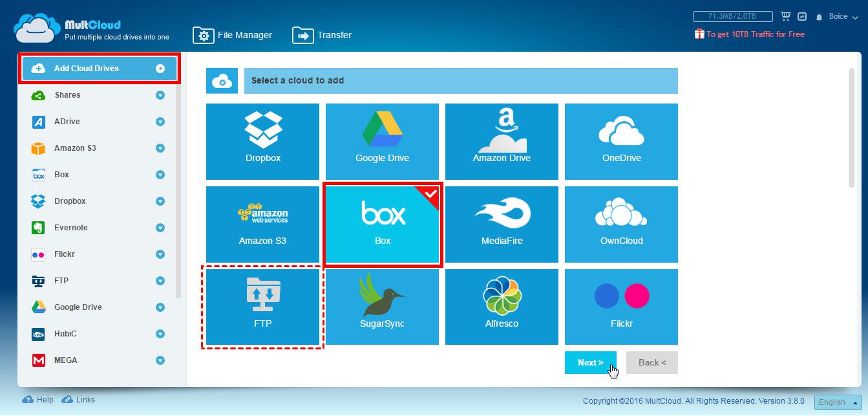The width and height of the screenshot is (868, 416).
Task: Select the Google Drive cloud tile
Action: [382, 142]
